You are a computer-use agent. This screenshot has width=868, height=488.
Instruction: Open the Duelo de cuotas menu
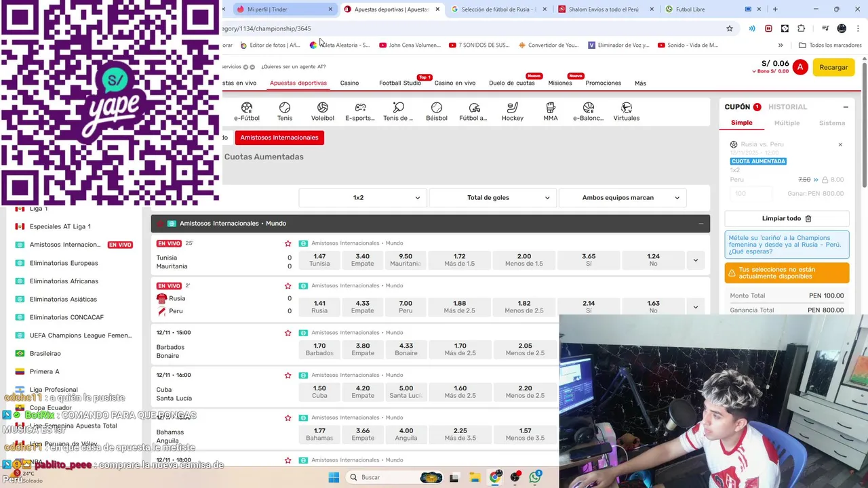[512, 83]
